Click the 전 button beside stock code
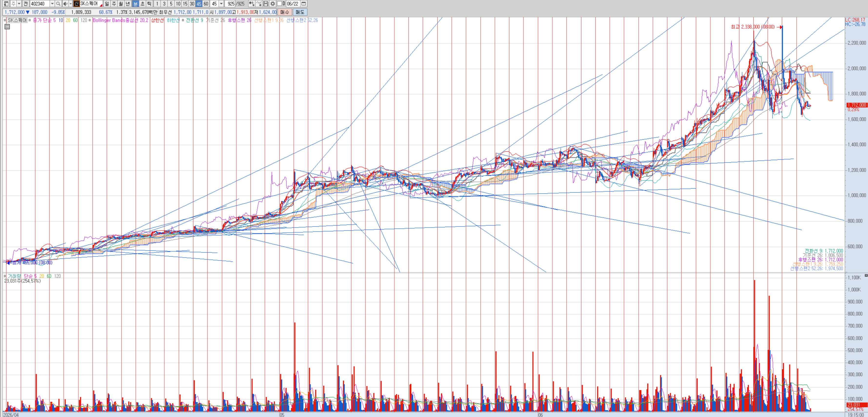The width and height of the screenshot is (868, 417). [x=26, y=4]
